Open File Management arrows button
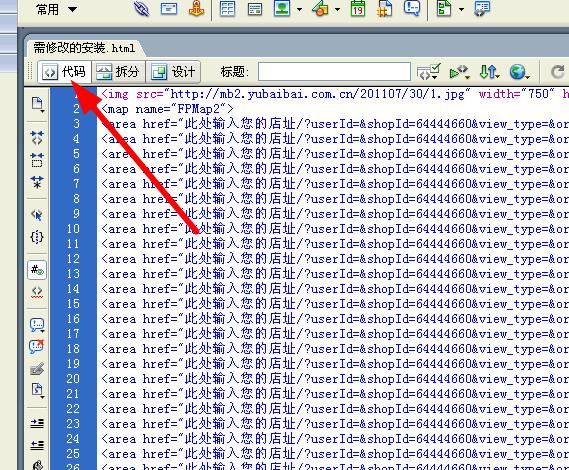Screen dimensions: 569x470 pos(489,72)
